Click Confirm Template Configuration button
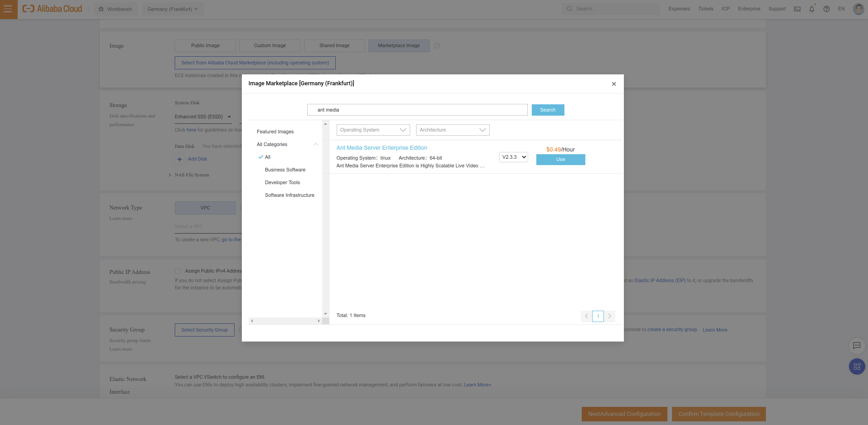868x425 pixels. pos(719,414)
